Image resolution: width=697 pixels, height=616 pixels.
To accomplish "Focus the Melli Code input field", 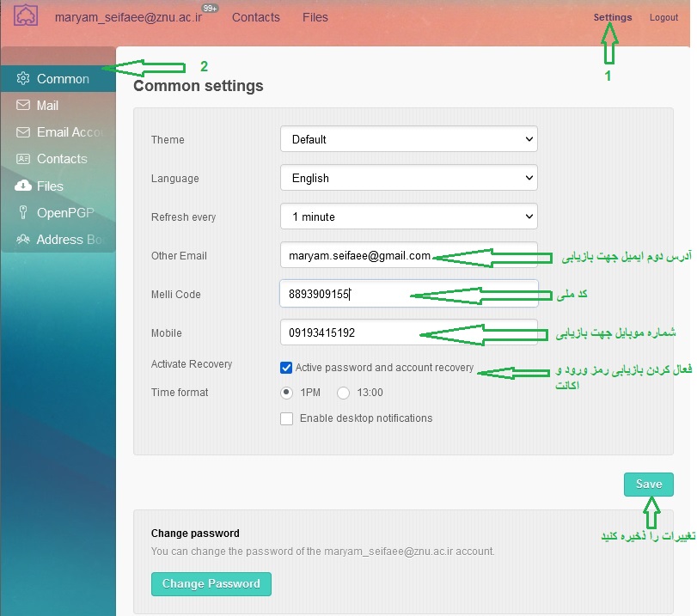I will [409, 294].
